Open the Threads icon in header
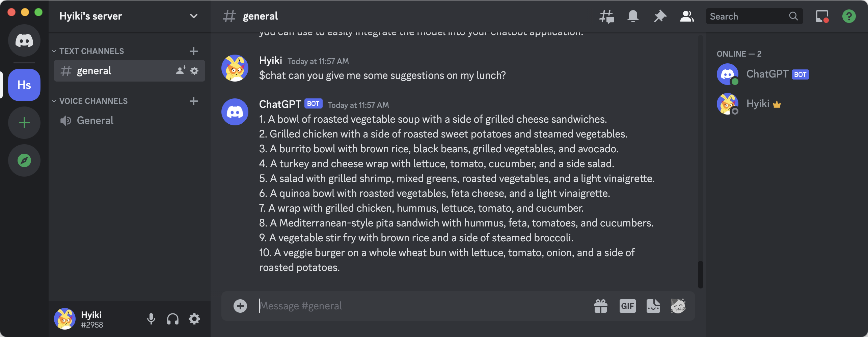Screen dimensions: 868x337 (x=606, y=16)
